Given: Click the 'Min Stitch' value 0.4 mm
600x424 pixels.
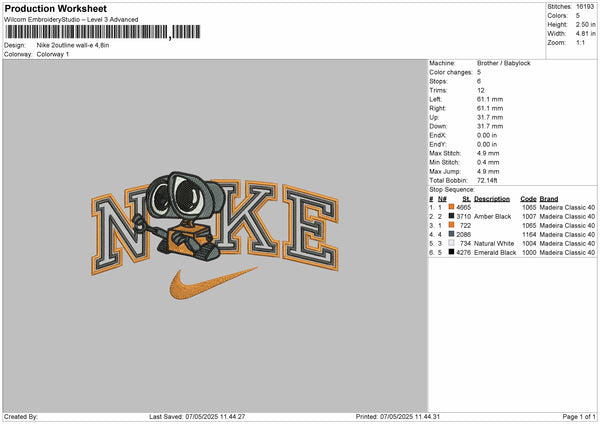Looking at the screenshot, I should coord(488,163).
